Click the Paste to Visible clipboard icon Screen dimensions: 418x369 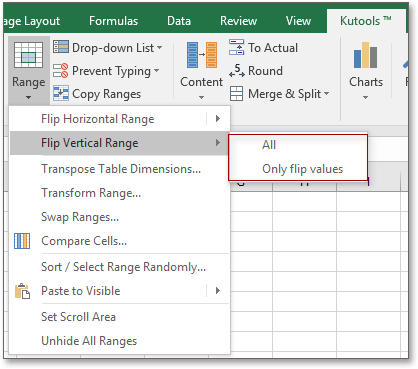coord(22,291)
